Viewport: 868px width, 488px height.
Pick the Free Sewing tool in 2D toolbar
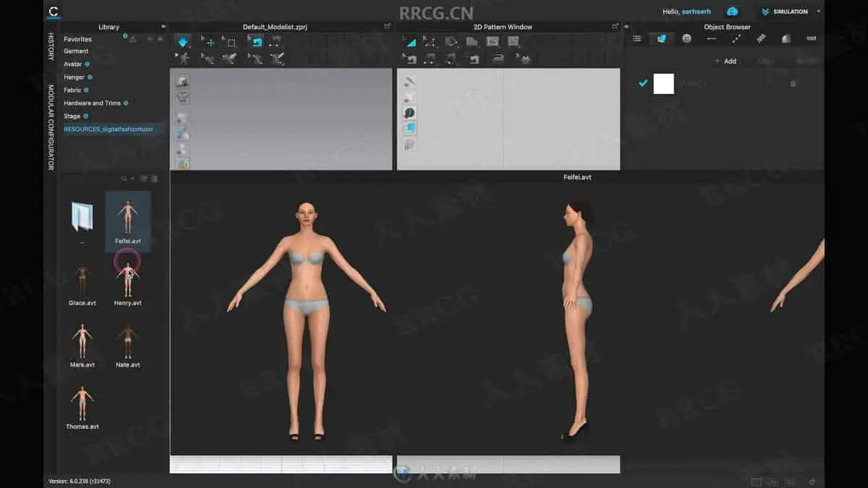coord(451,59)
